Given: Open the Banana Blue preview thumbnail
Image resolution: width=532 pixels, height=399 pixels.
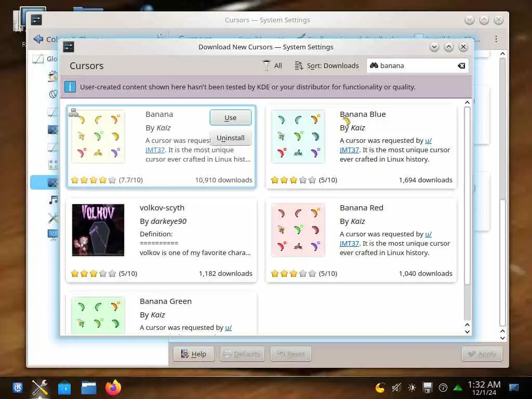Looking at the screenshot, I should pos(298,137).
